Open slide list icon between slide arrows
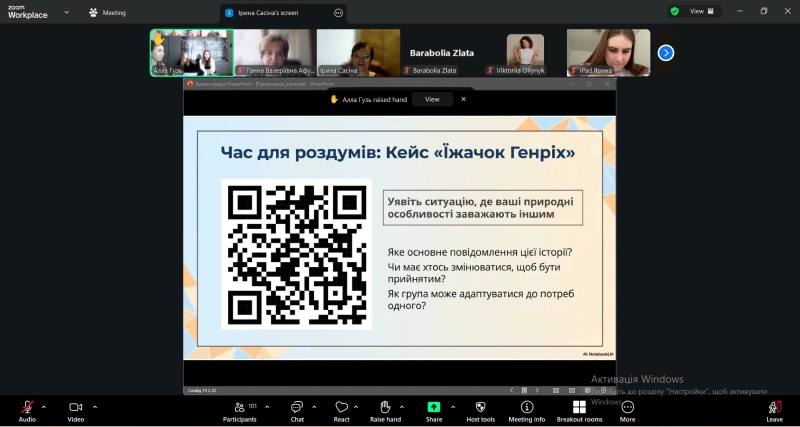This screenshot has width=800, height=427. point(524,390)
